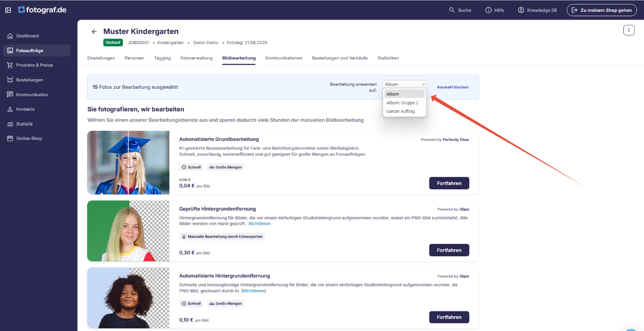Switch to the Fotoverwaltung tab

point(197,58)
